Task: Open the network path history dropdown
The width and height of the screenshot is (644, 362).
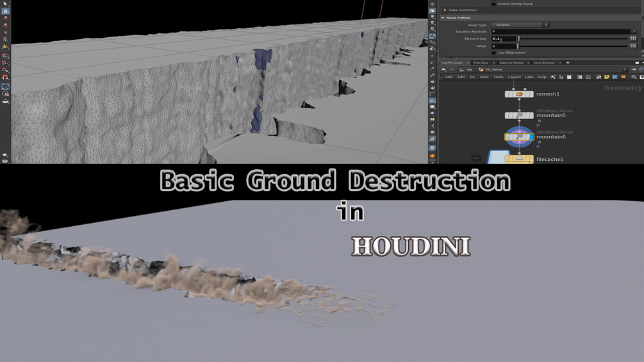Action: point(625,69)
